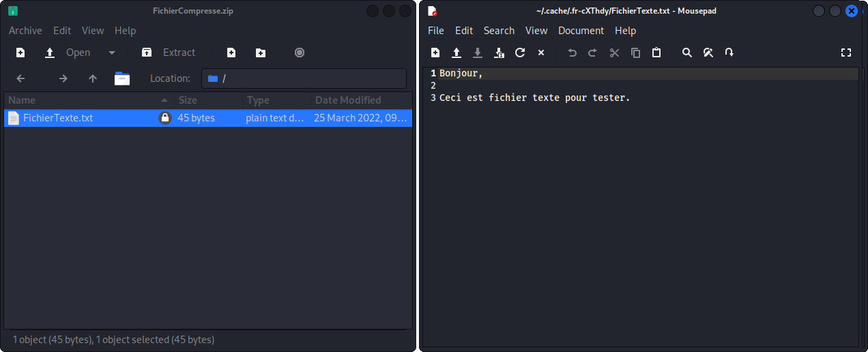The image size is (868, 352).
Task: Click the Extract archive icon
Action: tap(147, 53)
